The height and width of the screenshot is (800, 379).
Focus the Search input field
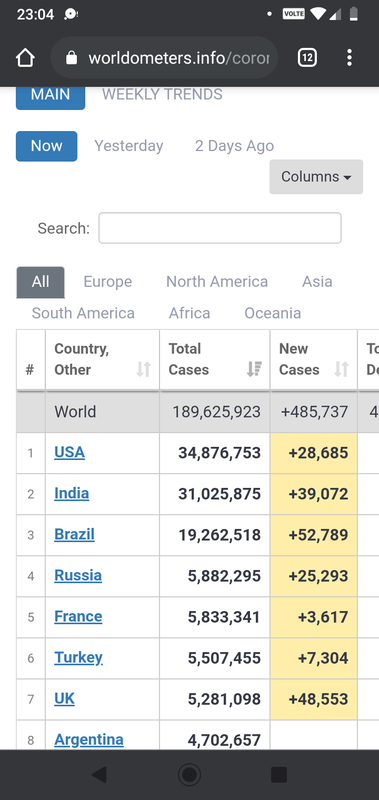[x=220, y=228]
